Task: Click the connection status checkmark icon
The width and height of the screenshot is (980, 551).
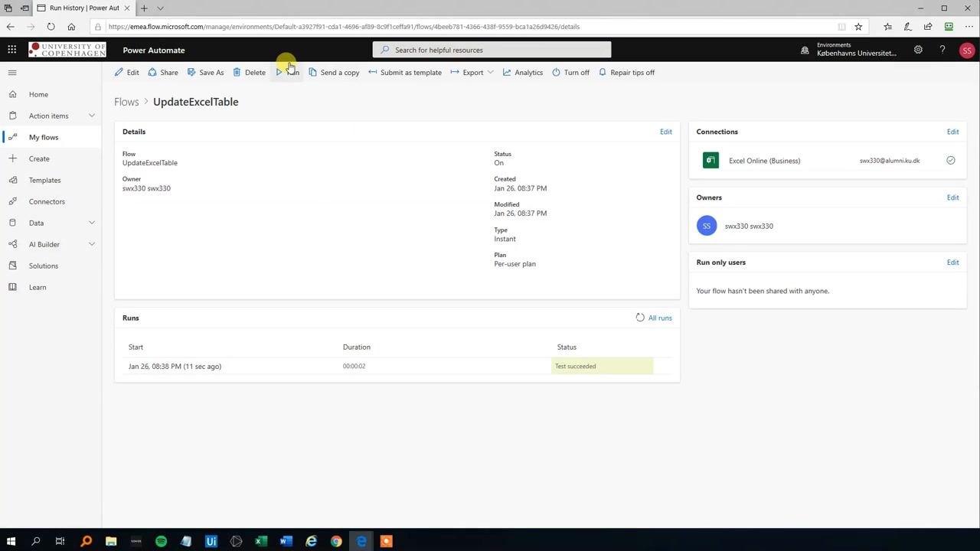Action: (x=950, y=161)
